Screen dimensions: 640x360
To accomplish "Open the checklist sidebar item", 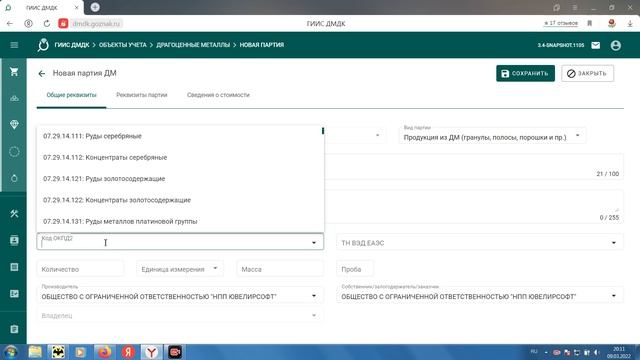I will point(14,294).
